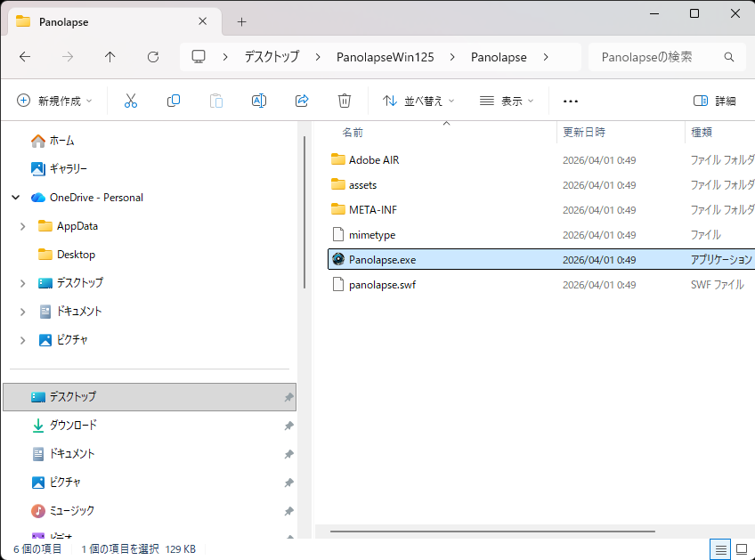Switch to details list view layout
This screenshot has height=560, width=755.
coord(721,548)
